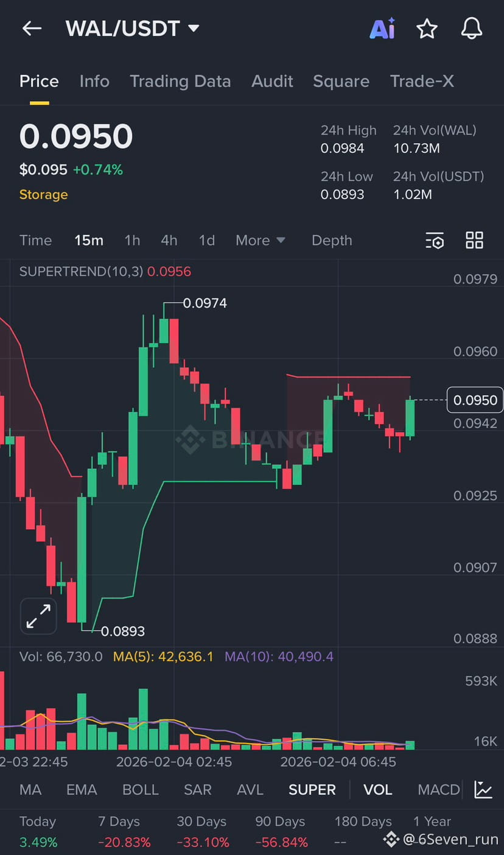Toggle the VOL indicator

click(x=377, y=790)
